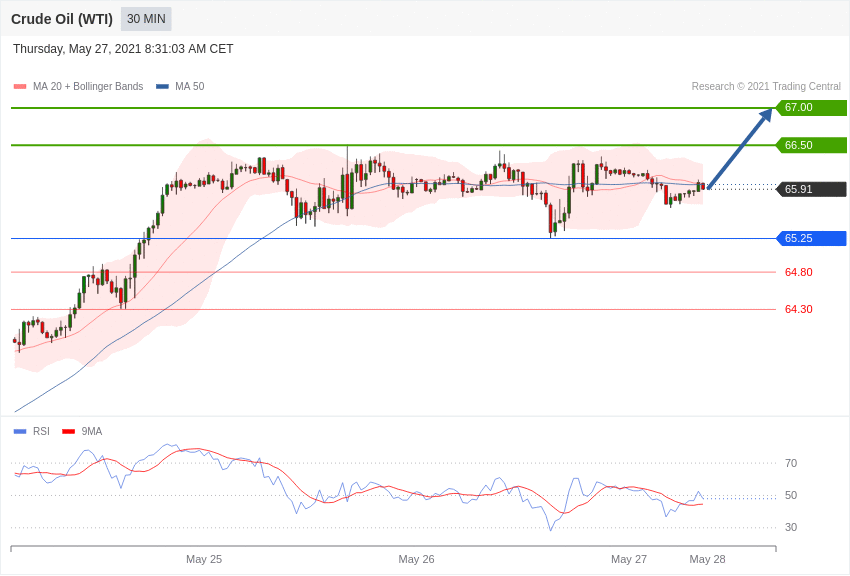Click the 64.30 support level label
This screenshot has width=850, height=576.
[x=798, y=309]
